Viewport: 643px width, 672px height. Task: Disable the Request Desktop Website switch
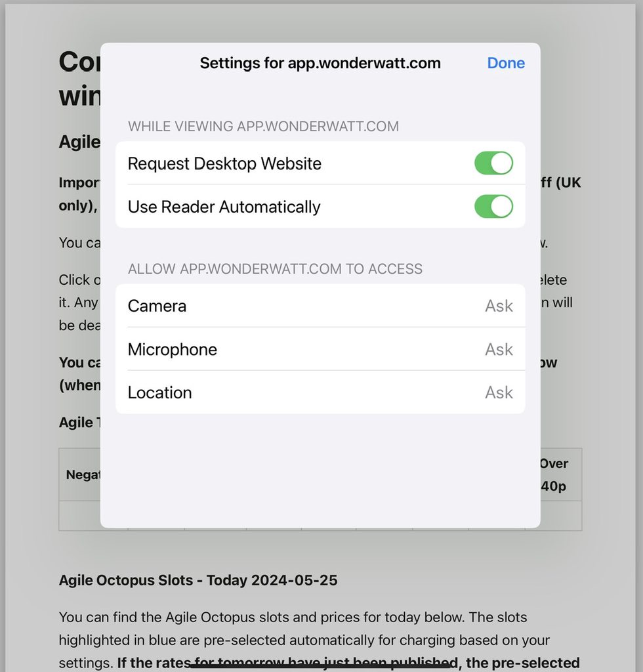pos(493,163)
